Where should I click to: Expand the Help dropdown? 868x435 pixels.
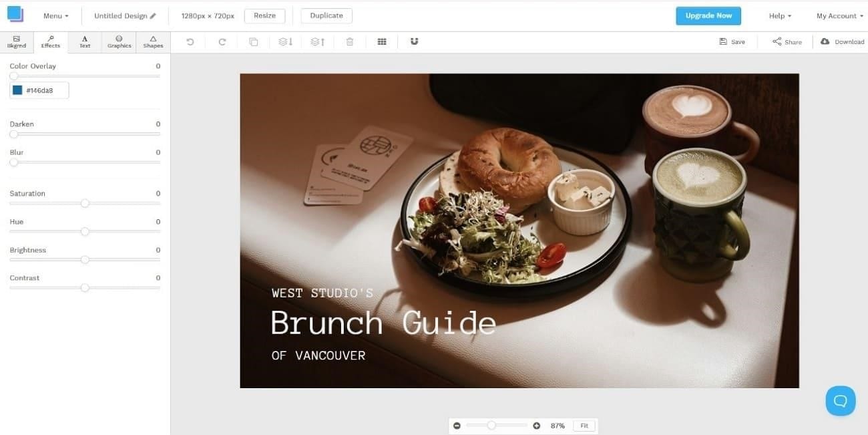pos(780,15)
